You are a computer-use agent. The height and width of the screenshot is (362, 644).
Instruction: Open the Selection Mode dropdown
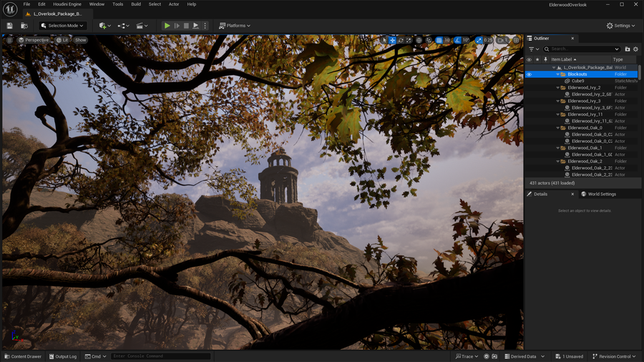[62, 26]
